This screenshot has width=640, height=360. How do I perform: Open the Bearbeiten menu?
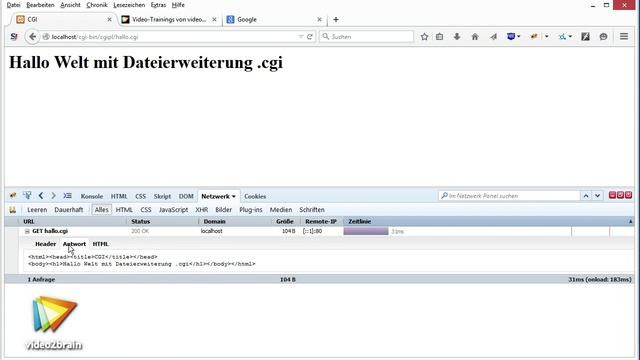pyautogui.click(x=40, y=5)
